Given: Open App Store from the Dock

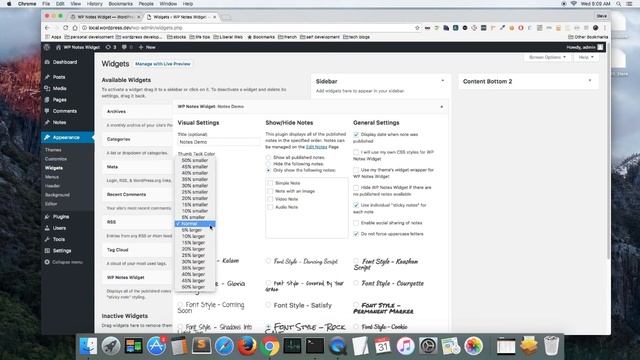Looking at the screenshot, I should [156, 346].
